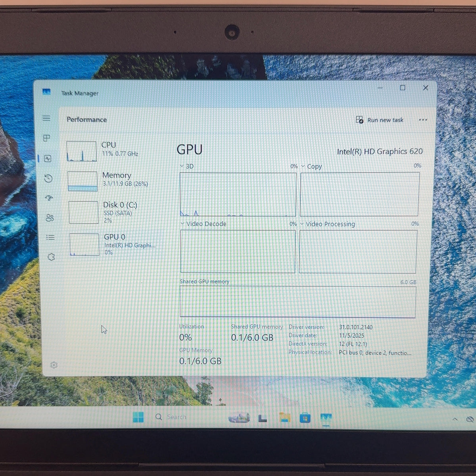This screenshot has height=476, width=476.
Task: Click the Performance page title
Action: click(x=86, y=119)
